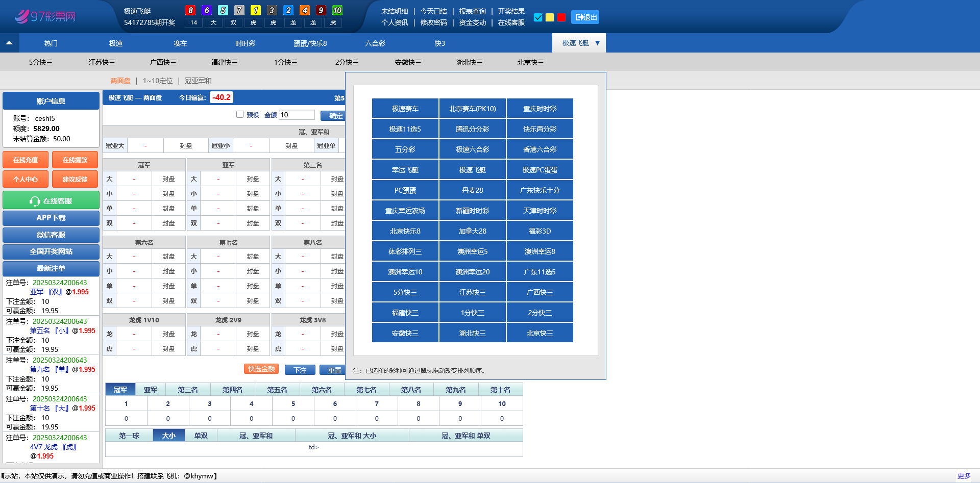This screenshot has height=483, width=980.
Task: Open the 报表查询 report link
Action: [x=472, y=11]
